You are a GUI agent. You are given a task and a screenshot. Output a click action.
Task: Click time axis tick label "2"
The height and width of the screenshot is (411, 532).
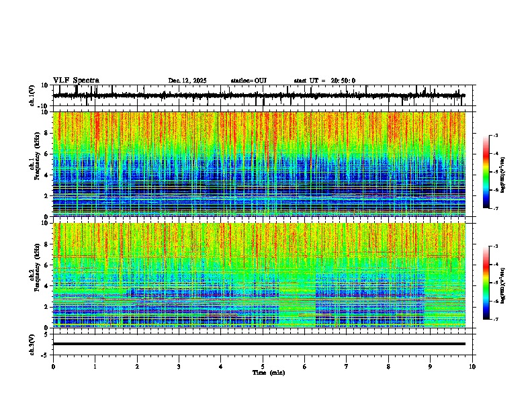(137, 367)
